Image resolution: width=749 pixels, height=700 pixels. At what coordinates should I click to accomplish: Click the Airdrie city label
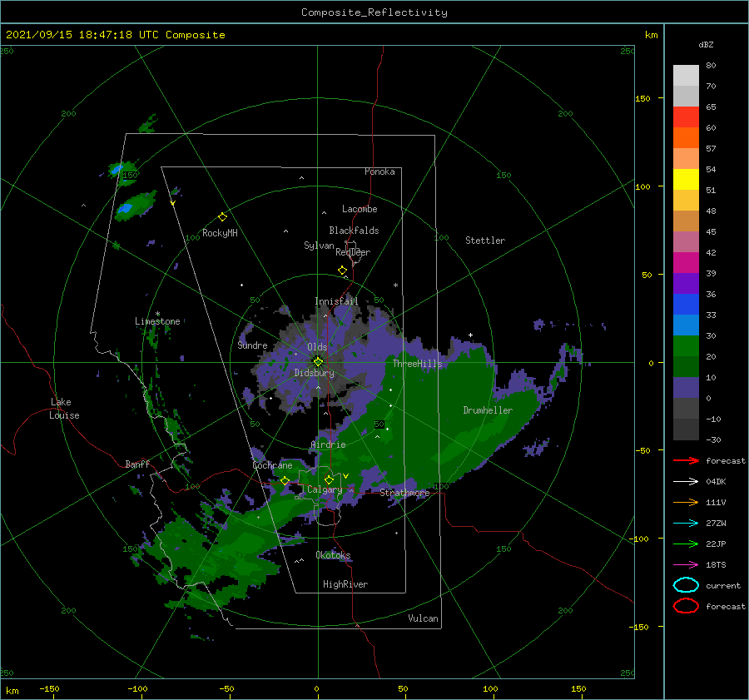[328, 444]
